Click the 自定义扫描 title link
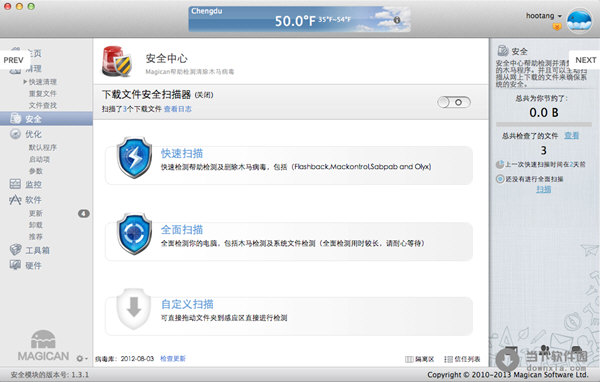The width and height of the screenshot is (600, 382). point(187,304)
